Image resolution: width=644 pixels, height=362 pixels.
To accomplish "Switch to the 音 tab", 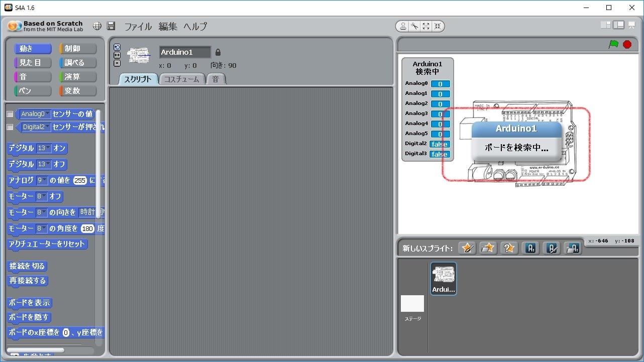I will pyautogui.click(x=216, y=79).
